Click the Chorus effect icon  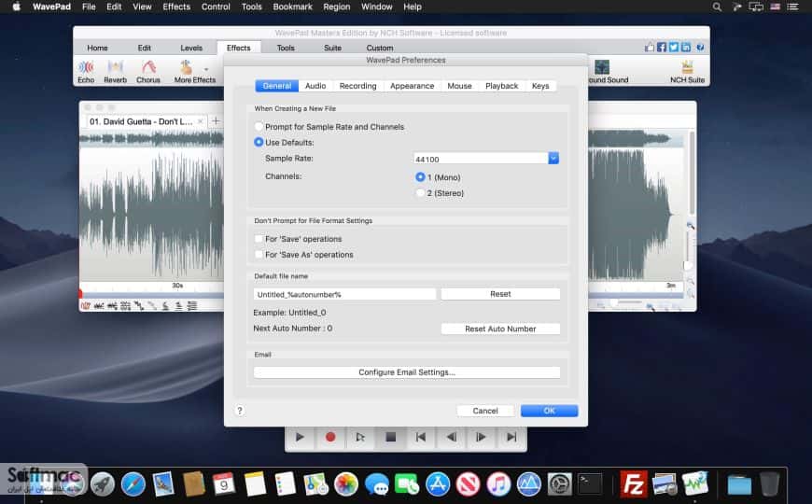[148, 71]
